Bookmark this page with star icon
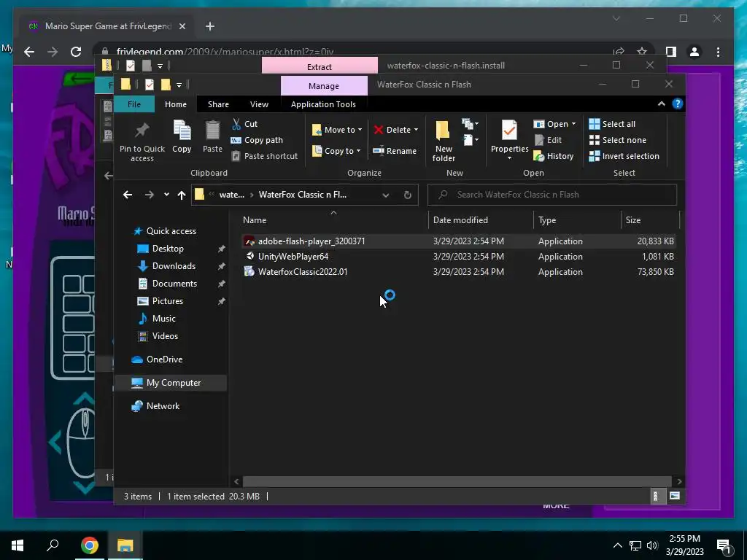747x560 pixels. pyautogui.click(x=642, y=52)
